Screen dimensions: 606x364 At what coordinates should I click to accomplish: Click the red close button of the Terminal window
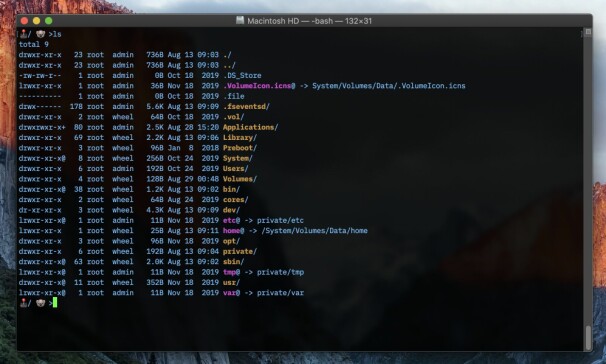pyautogui.click(x=24, y=21)
